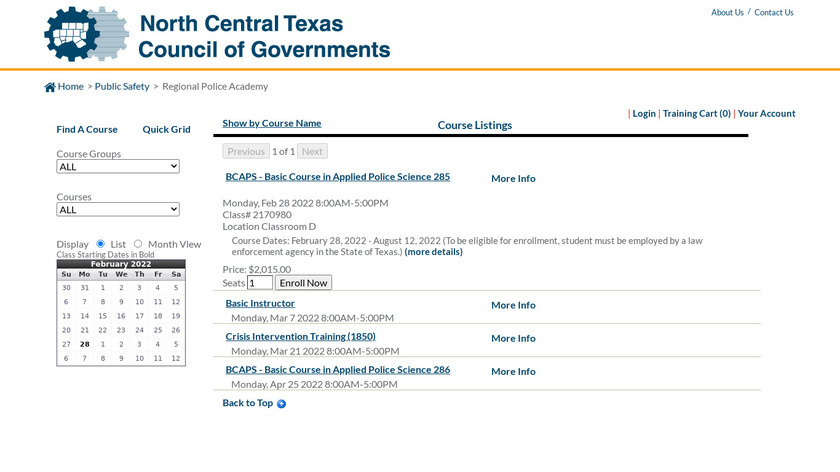
Task: Open the Courses dropdown
Action: point(118,209)
